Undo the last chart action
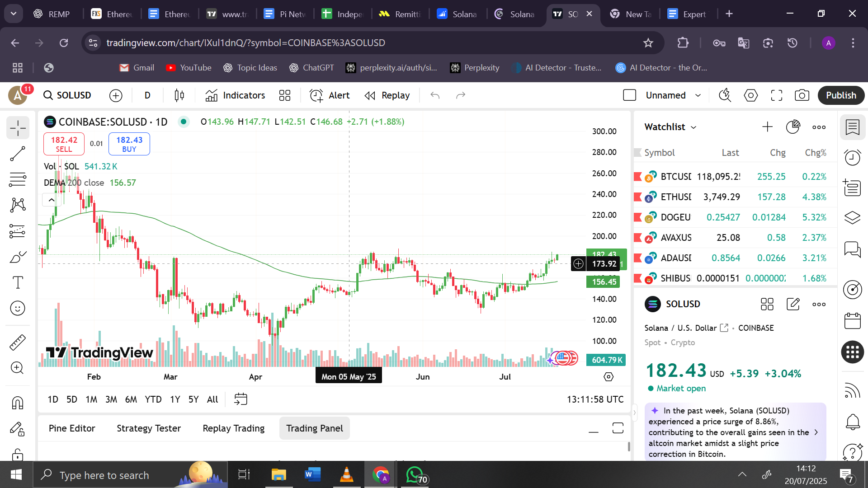The height and width of the screenshot is (488, 868). click(435, 95)
